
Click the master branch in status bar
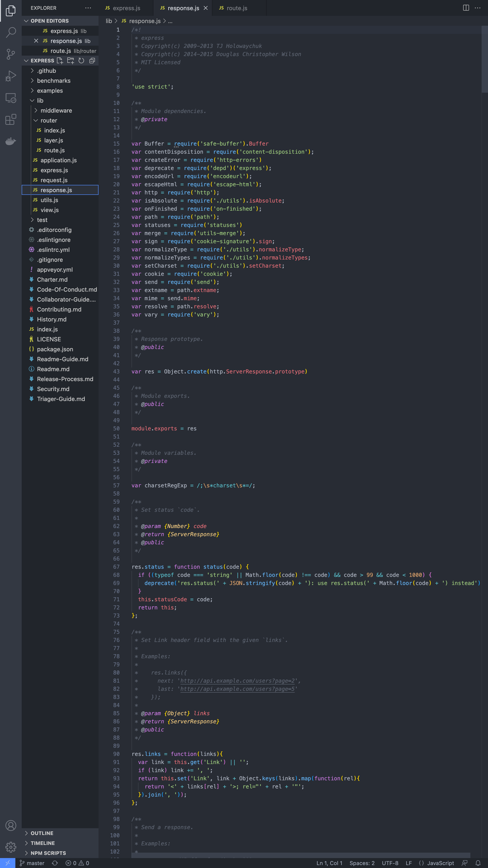[x=32, y=863]
